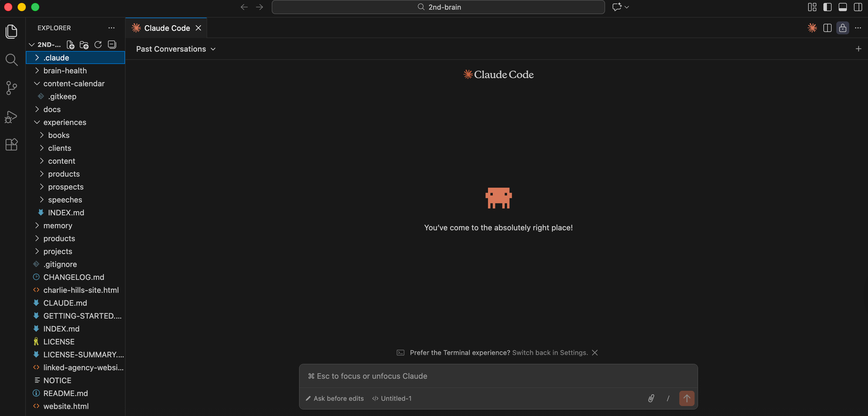Toggle the secondary side bar visibility
This screenshot has width=868, height=416.
pyautogui.click(x=857, y=7)
